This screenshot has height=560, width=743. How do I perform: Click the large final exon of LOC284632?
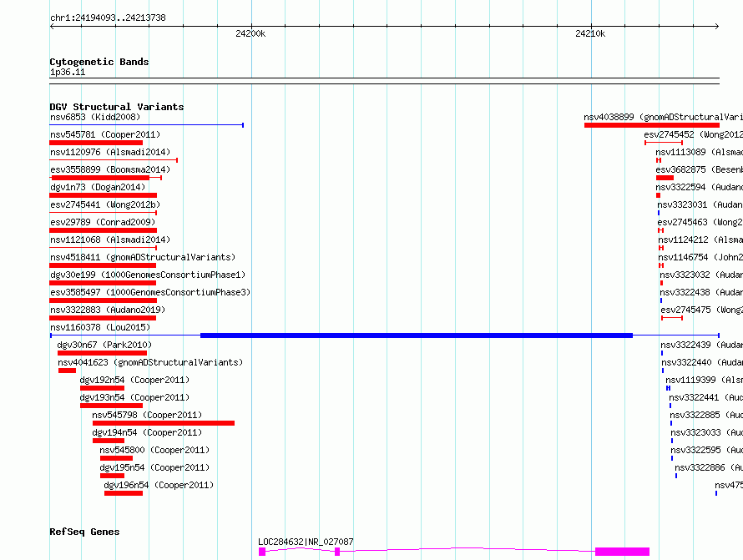(x=622, y=552)
